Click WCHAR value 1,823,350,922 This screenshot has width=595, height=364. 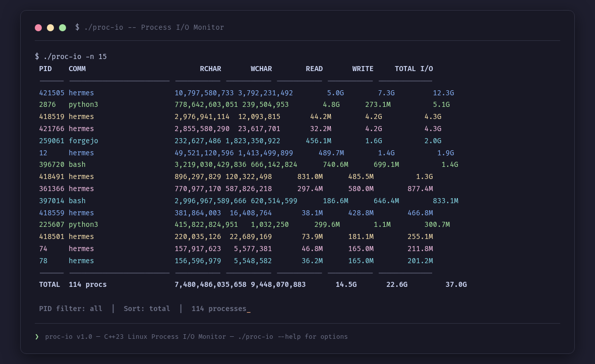(253, 141)
